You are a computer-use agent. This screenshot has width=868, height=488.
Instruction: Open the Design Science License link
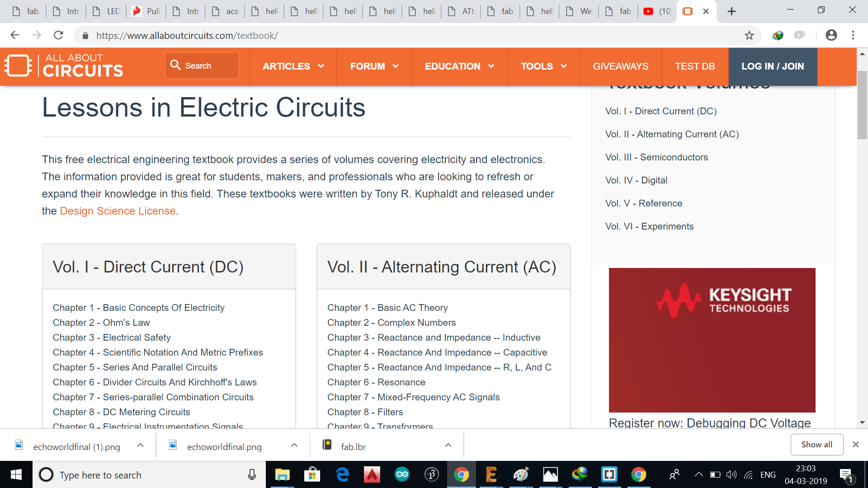(x=118, y=211)
